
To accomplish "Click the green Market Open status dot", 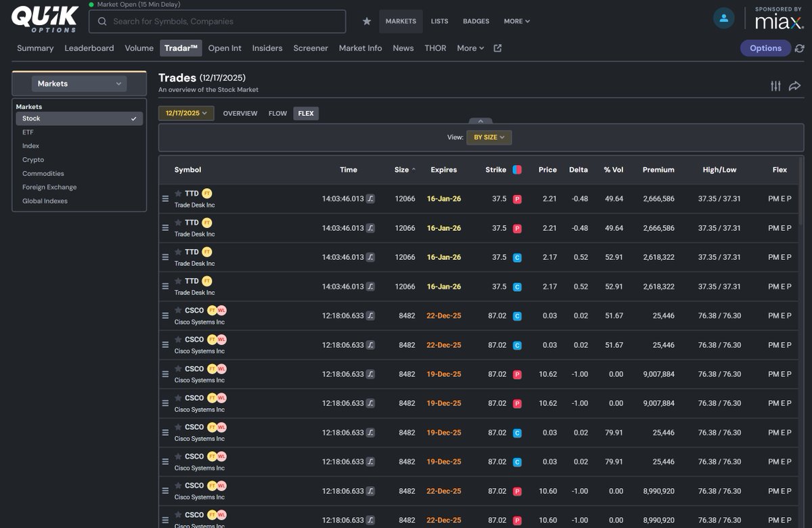I will [91, 4].
